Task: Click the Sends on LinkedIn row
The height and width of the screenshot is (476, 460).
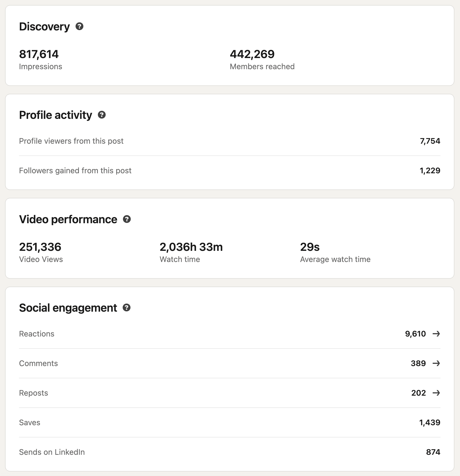Action: (x=229, y=452)
